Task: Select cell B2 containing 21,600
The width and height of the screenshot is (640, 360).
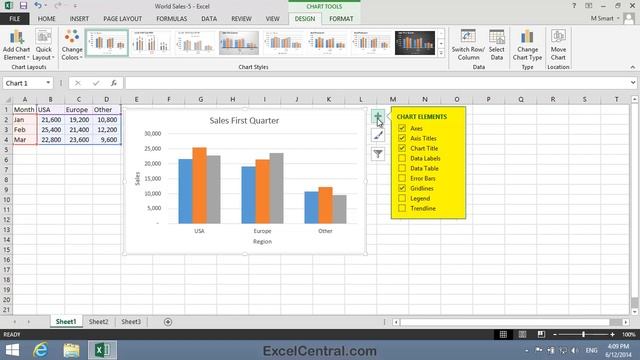Action: (51, 120)
